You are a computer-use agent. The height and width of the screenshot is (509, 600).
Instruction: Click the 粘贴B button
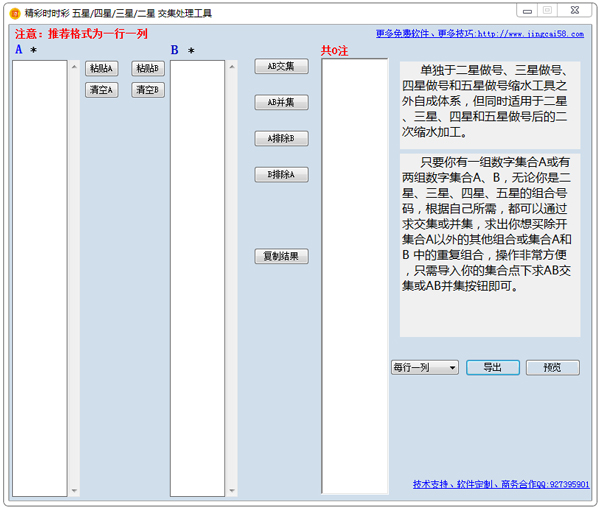(x=148, y=69)
